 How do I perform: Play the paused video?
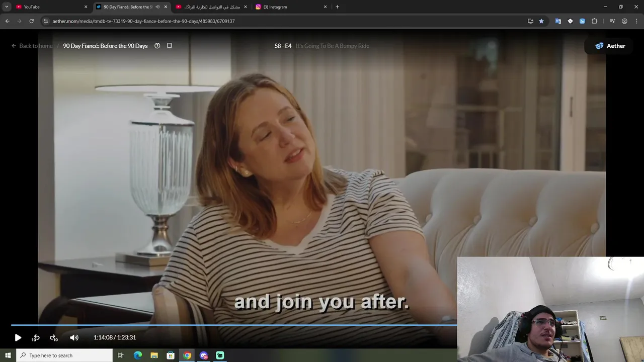tap(18, 338)
